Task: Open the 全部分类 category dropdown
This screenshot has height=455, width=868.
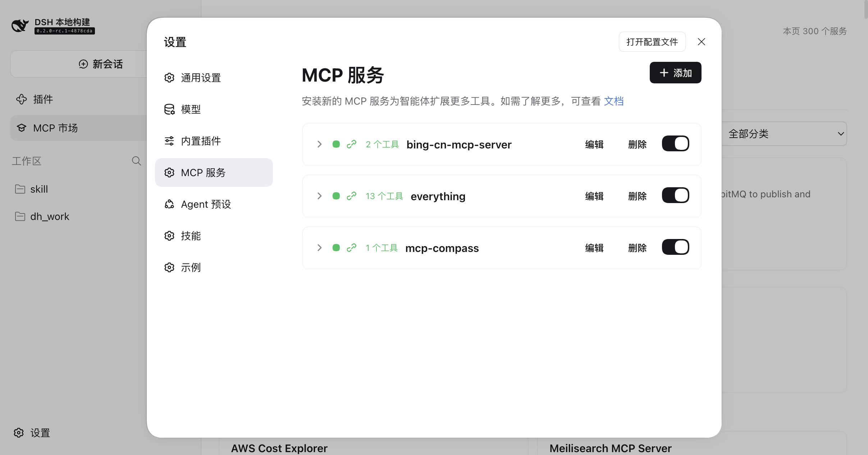Action: pyautogui.click(x=784, y=134)
